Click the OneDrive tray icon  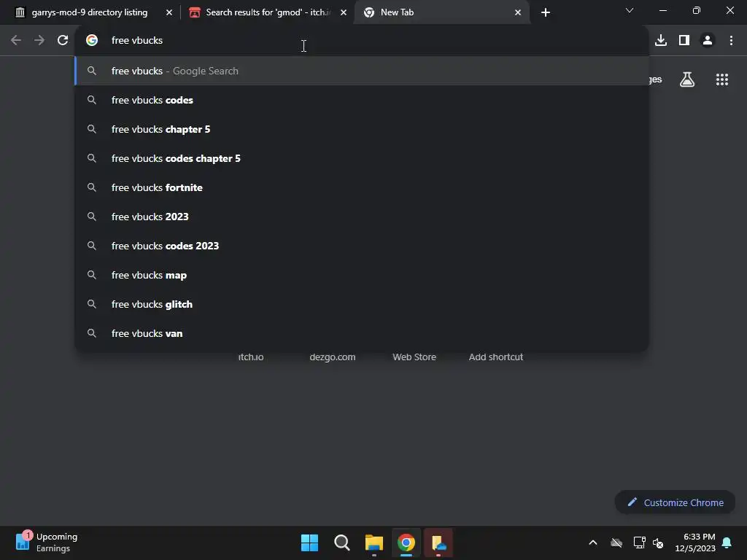[616, 542]
